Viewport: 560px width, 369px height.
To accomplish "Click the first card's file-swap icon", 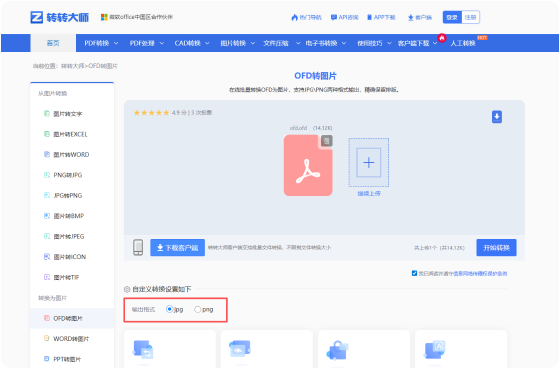I will point(143,349).
